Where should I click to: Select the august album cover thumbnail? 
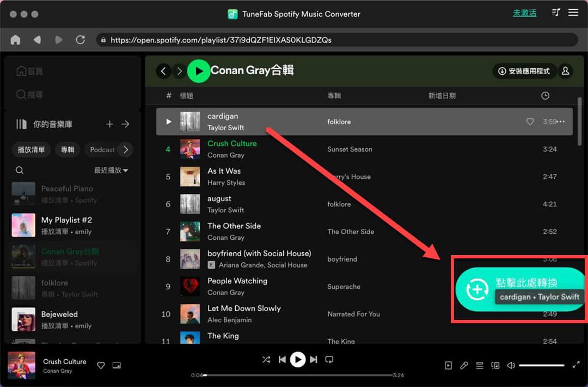pyautogui.click(x=190, y=204)
